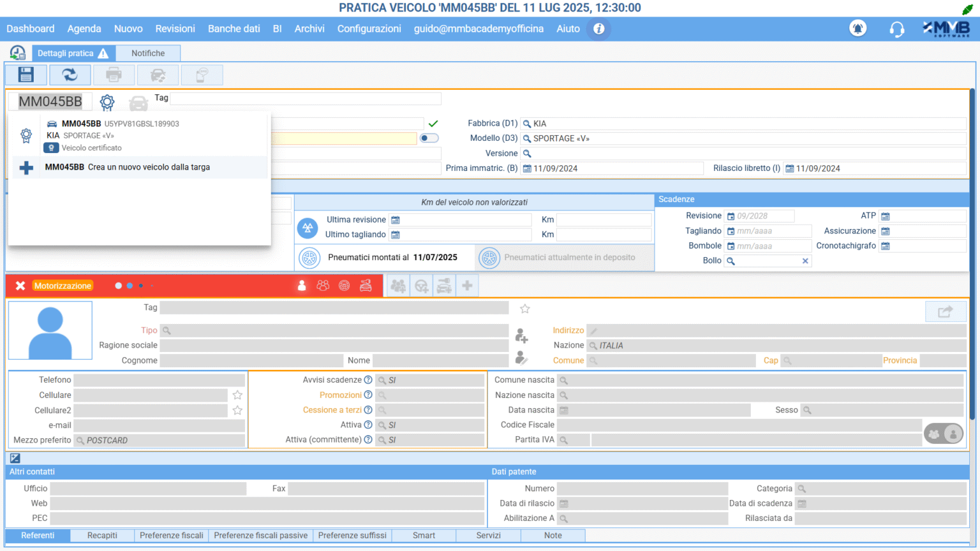The height and width of the screenshot is (551, 980).
Task: Toggle the person/company switch near Codice Fiscale
Action: (943, 434)
